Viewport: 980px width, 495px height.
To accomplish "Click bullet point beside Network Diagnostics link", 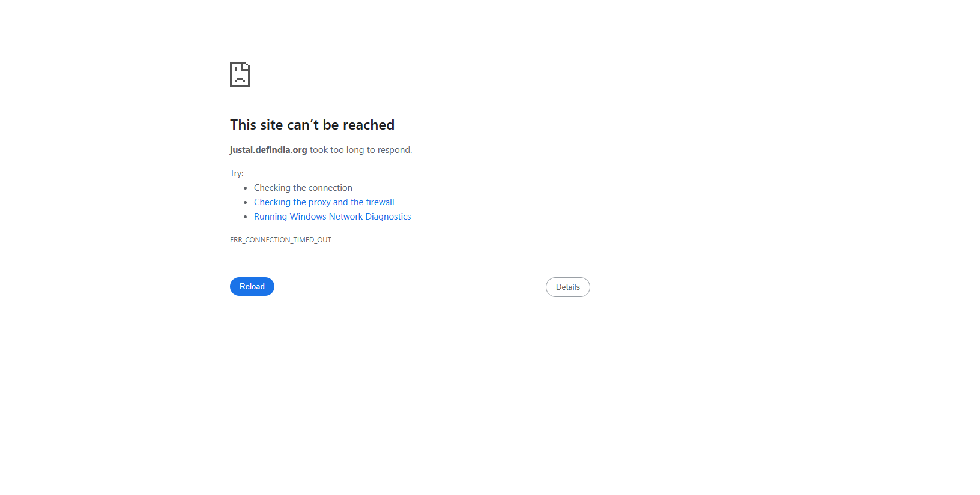I will (x=246, y=217).
